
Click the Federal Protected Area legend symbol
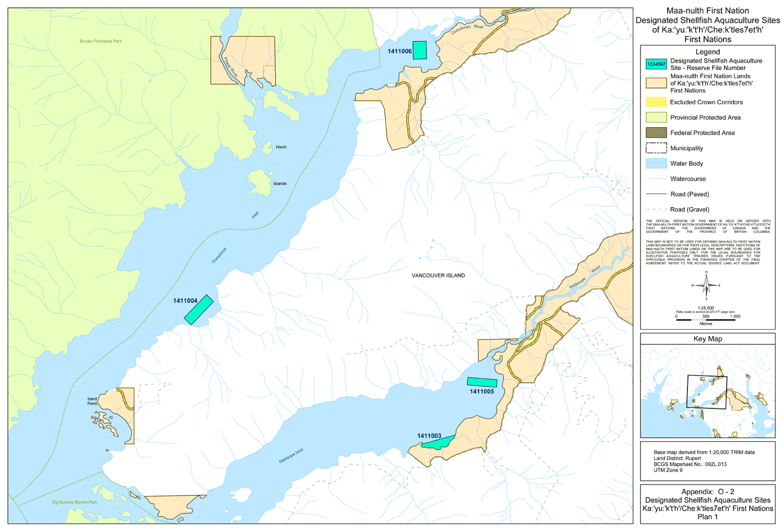tap(656, 133)
